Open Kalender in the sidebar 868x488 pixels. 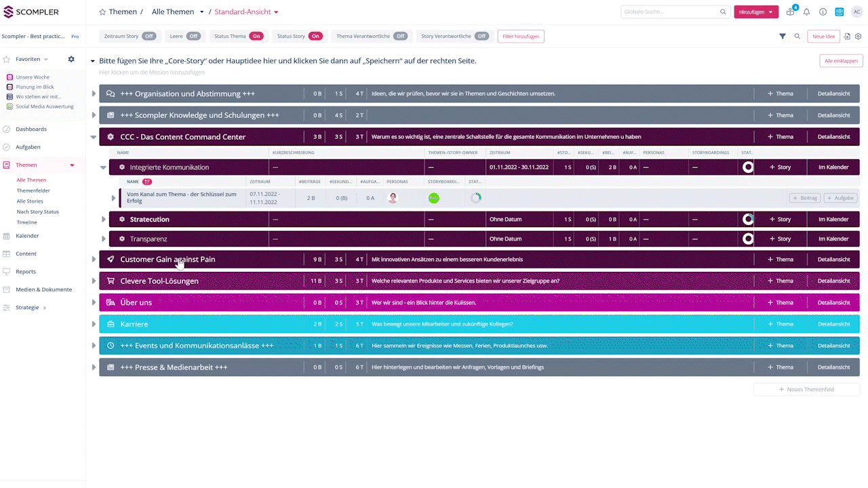pyautogui.click(x=27, y=236)
